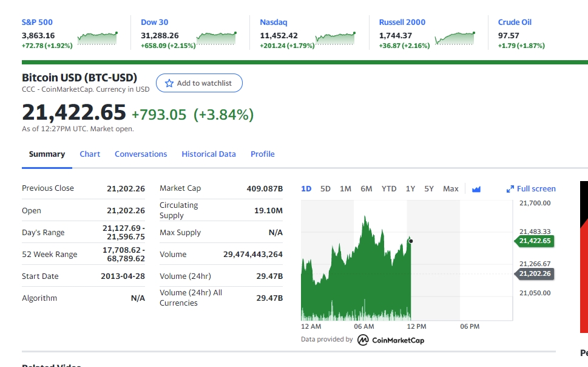This screenshot has height=367, width=588.
Task: Click the Russell 2000 mini chart
Action: coord(455,38)
